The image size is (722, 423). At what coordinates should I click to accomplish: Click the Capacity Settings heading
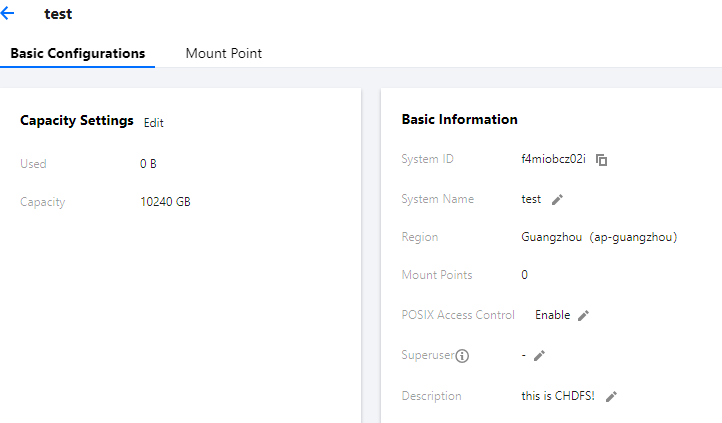[x=77, y=120]
